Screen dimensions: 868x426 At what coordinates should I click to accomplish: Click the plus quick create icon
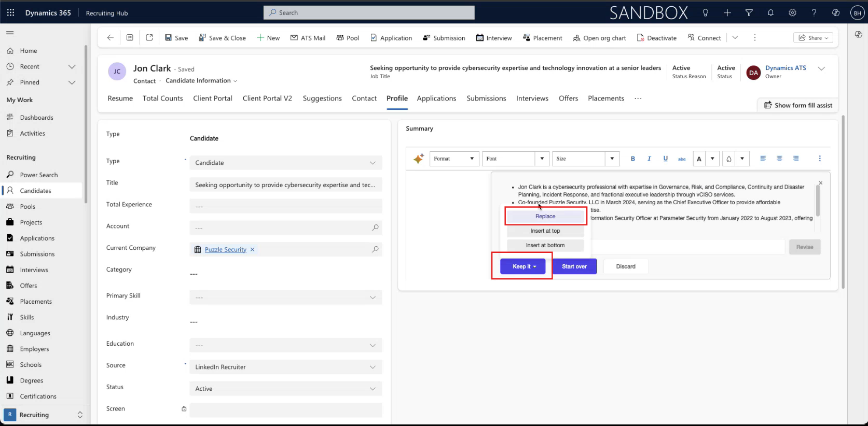click(x=727, y=13)
